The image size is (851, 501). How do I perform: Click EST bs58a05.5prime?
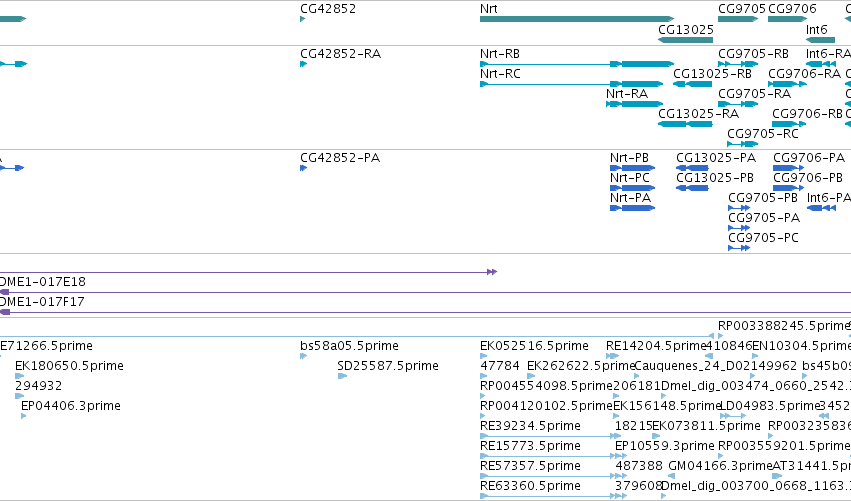[x=349, y=346]
